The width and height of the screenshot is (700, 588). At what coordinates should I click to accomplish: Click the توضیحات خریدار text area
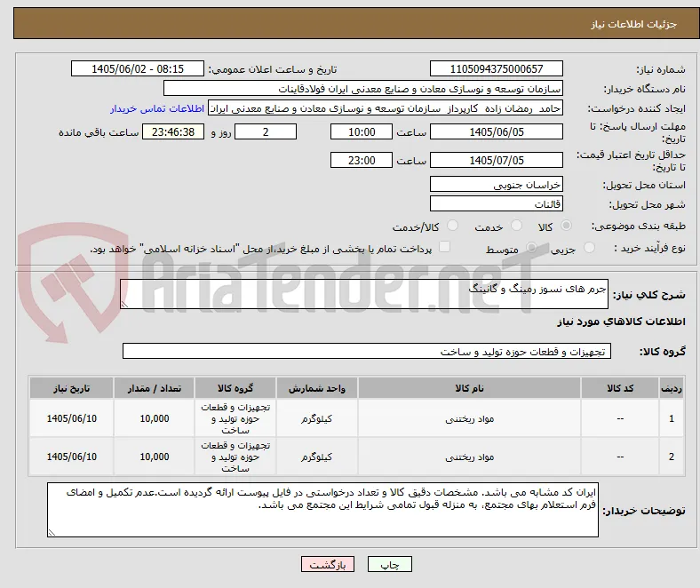click(322, 510)
